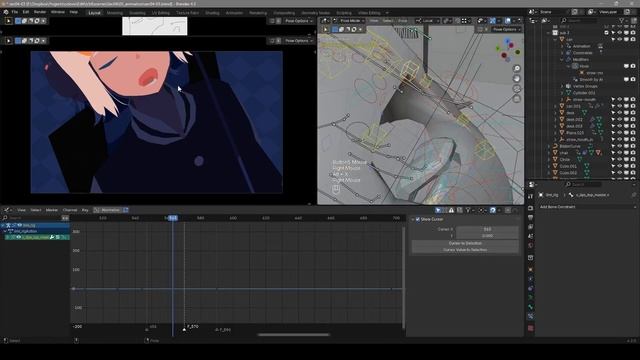Toggle perspective/orthographic grid icon in viewport

coord(516,99)
